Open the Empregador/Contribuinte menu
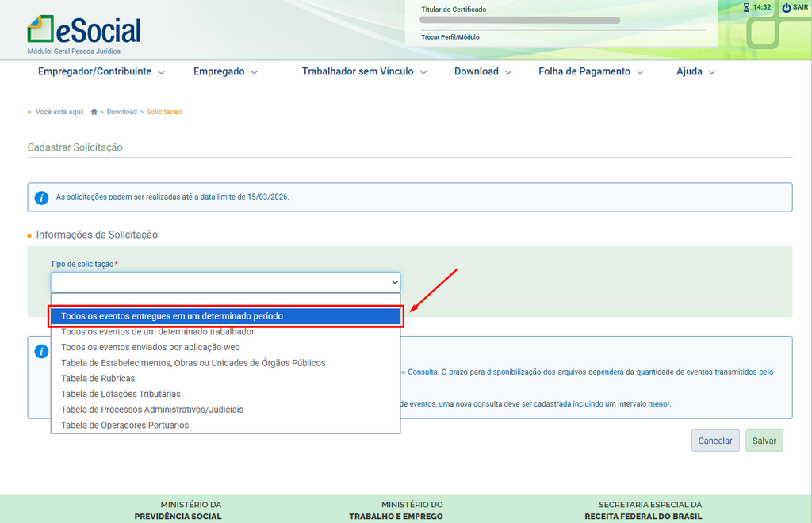812x523 pixels. (x=101, y=71)
